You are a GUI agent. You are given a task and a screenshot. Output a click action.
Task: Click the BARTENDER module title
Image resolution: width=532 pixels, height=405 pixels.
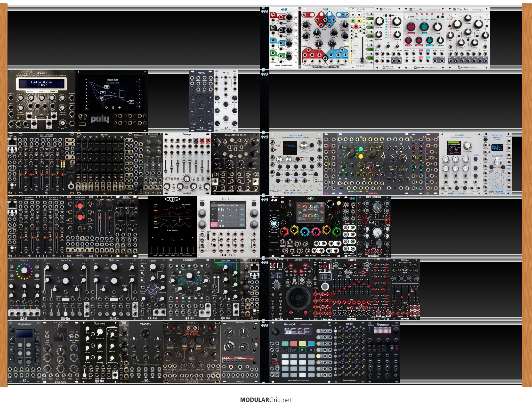pyautogui.click(x=46, y=135)
